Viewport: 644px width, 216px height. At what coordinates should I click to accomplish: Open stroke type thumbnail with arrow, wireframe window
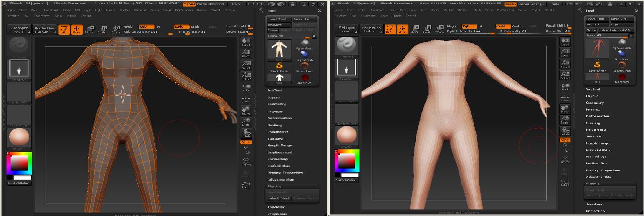19,70
